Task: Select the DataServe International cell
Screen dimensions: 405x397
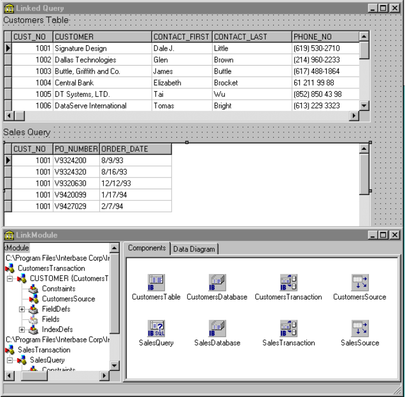Action: coord(102,106)
